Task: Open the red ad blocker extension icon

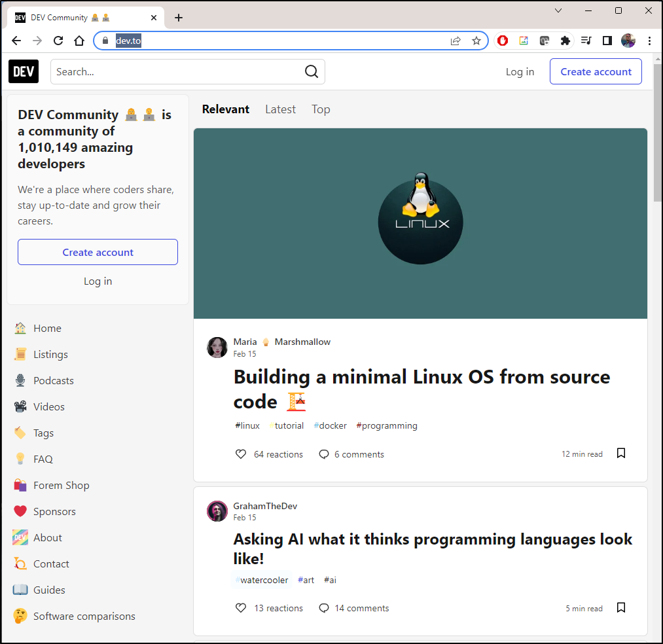Action: click(503, 41)
